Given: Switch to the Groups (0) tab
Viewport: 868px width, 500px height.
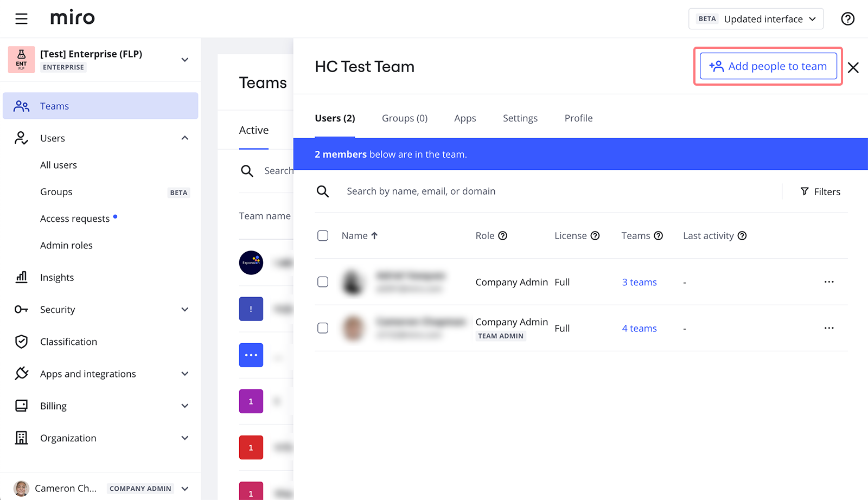Looking at the screenshot, I should (x=404, y=118).
